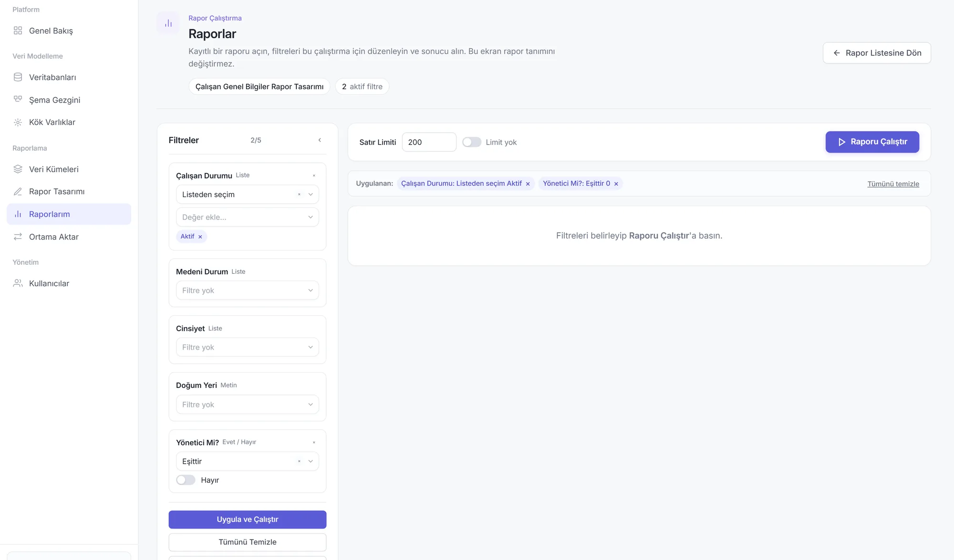The width and height of the screenshot is (954, 560).
Task: Open the Cinsiyet filter dropdown
Action: (x=247, y=347)
